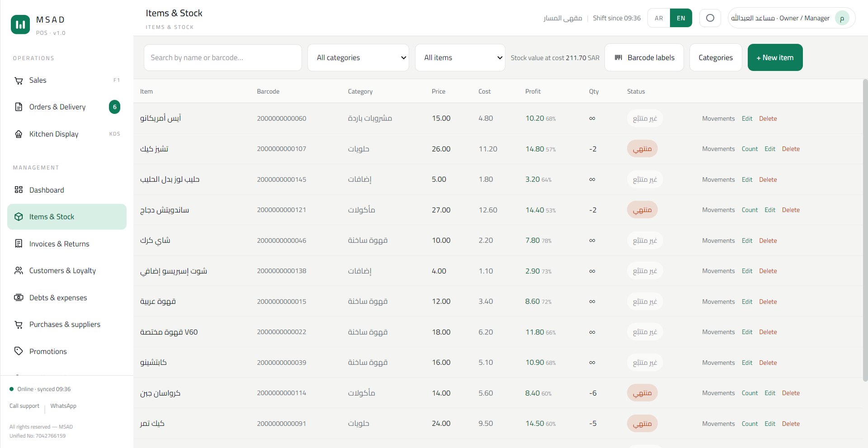Viewport: 868px width, 448px height.
Task: Click the orders count badge showing 6
Action: pyautogui.click(x=115, y=107)
